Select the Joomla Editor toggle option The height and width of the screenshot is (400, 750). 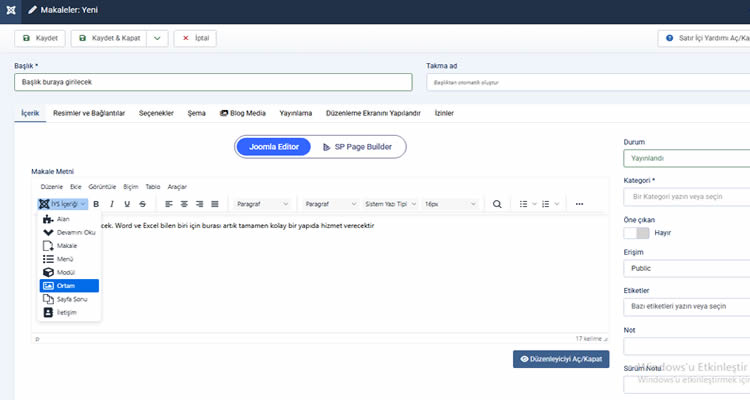click(275, 147)
